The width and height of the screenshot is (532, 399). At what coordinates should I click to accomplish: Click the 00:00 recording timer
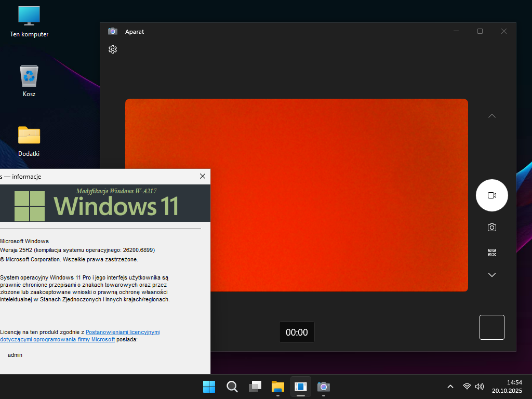coord(297,332)
